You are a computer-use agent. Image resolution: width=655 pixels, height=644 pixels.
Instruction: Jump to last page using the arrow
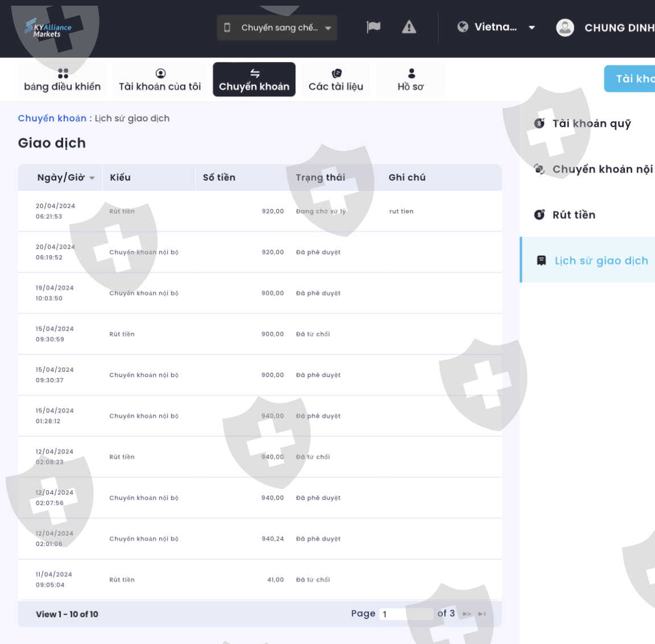coord(482,614)
